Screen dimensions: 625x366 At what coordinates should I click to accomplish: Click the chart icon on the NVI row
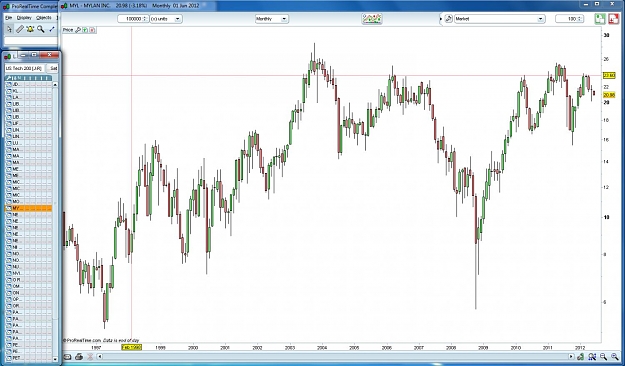[8, 273]
